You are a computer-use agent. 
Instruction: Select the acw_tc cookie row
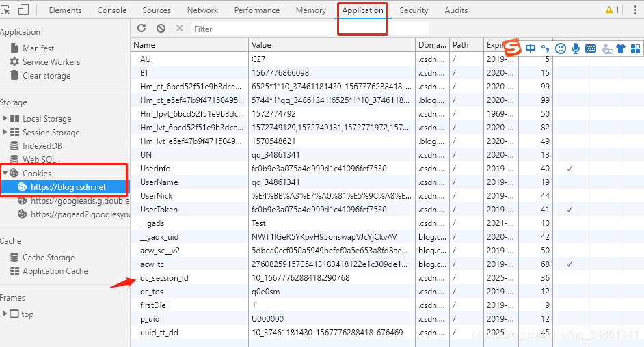388,264
